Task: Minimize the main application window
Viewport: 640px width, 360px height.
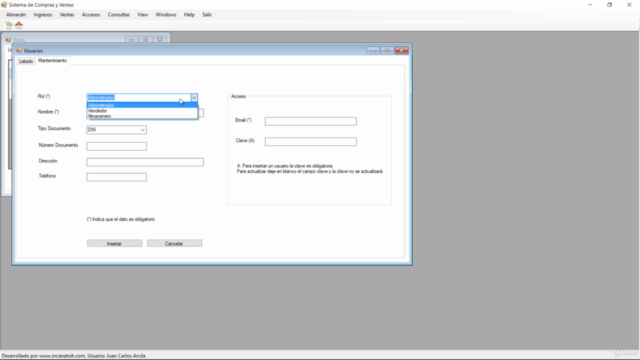Action: click(590, 5)
